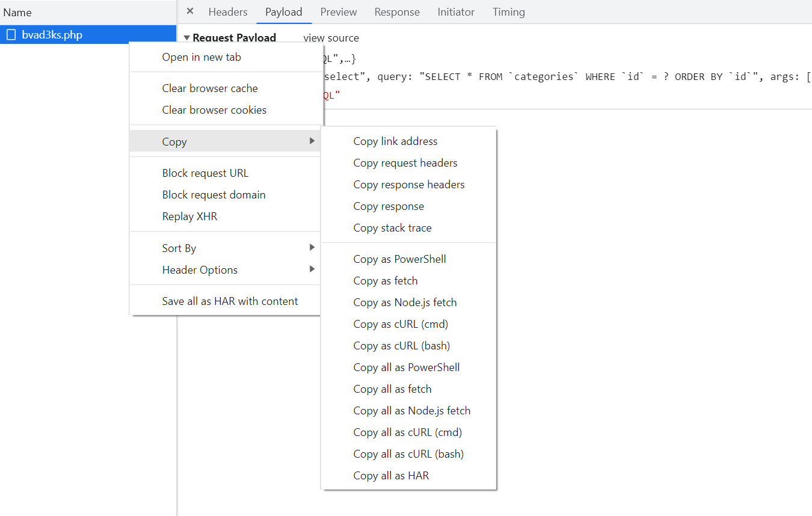Choose Copy as cURL (bash)

tap(402, 346)
